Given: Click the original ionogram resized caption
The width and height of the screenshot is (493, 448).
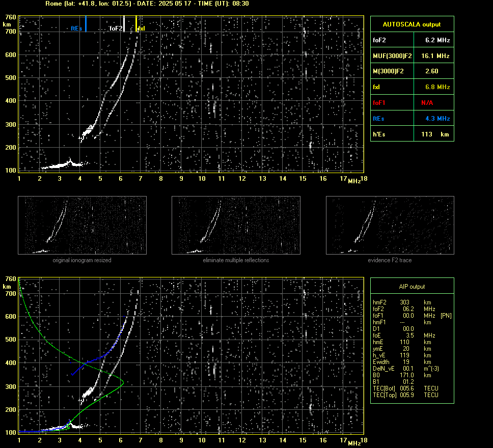Looking at the screenshot, I should click(82, 260).
